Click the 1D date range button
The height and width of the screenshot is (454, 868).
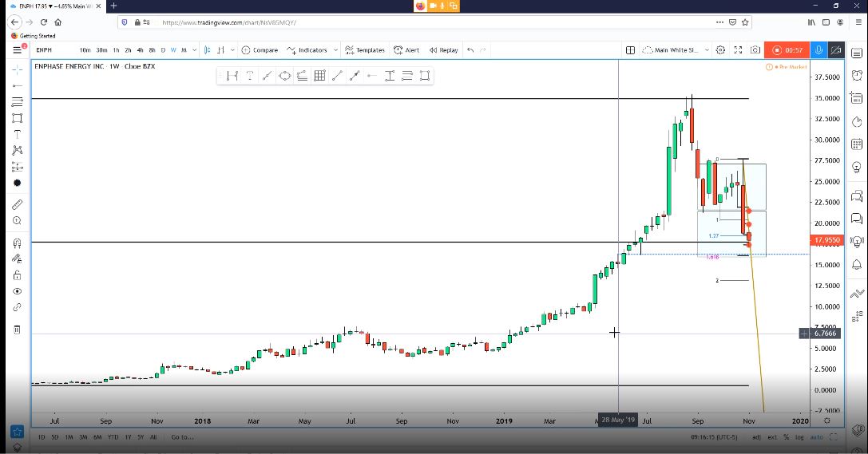click(x=42, y=437)
